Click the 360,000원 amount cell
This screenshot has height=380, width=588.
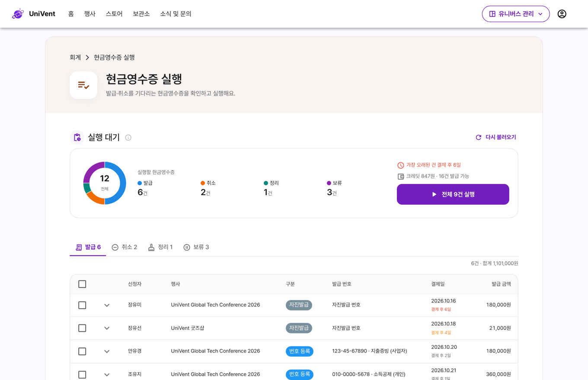point(499,374)
